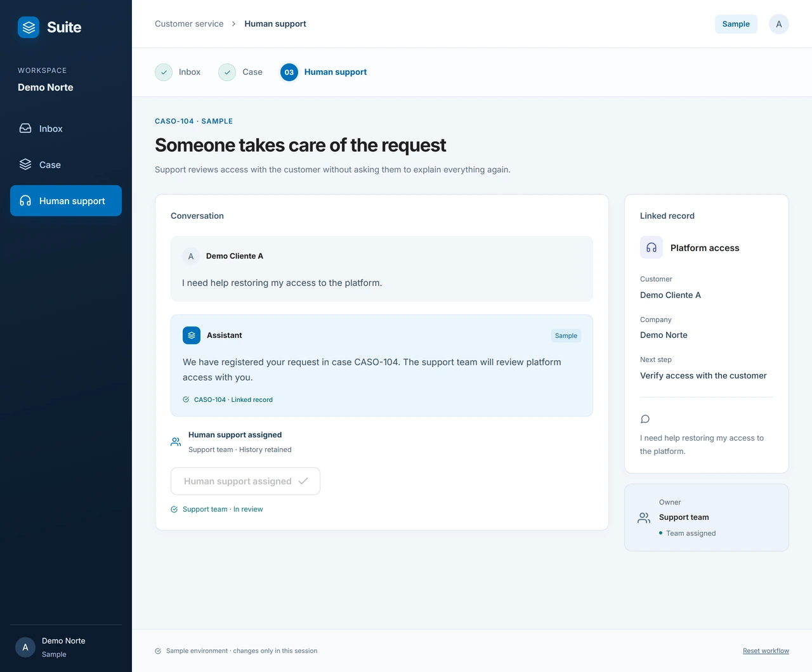Open Case in the sidebar
812x672 pixels.
coord(66,165)
